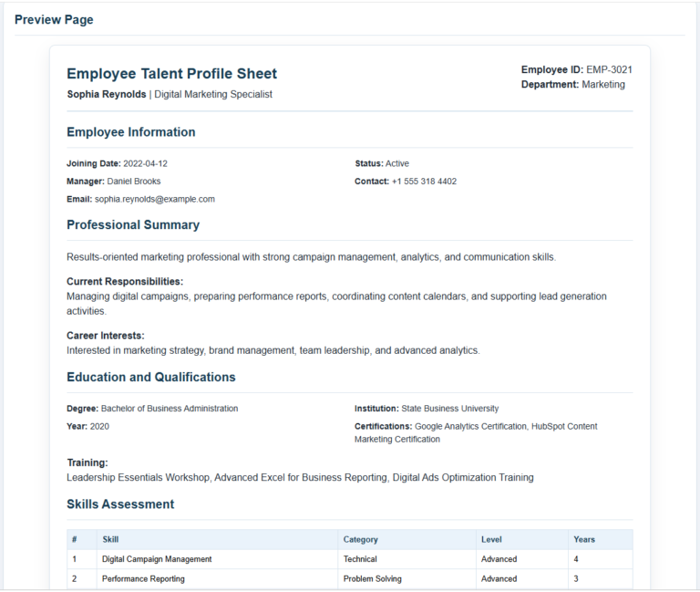
Task: Select Joining Date 2022-04-12
Action: click(x=117, y=163)
